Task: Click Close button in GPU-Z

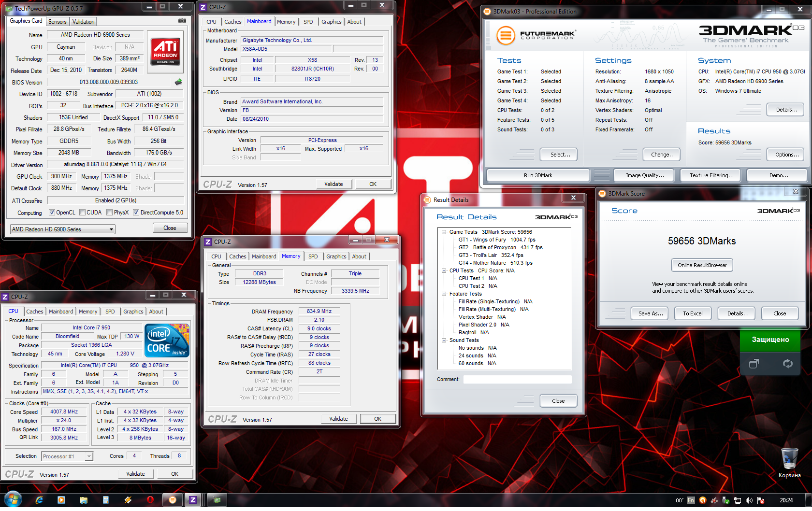Action: tap(170, 228)
